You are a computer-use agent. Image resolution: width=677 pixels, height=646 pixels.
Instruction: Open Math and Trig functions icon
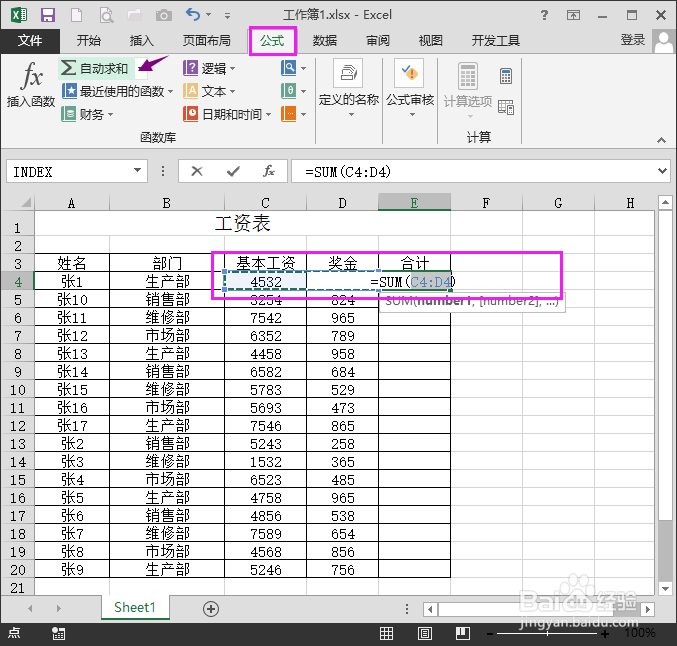(x=293, y=91)
